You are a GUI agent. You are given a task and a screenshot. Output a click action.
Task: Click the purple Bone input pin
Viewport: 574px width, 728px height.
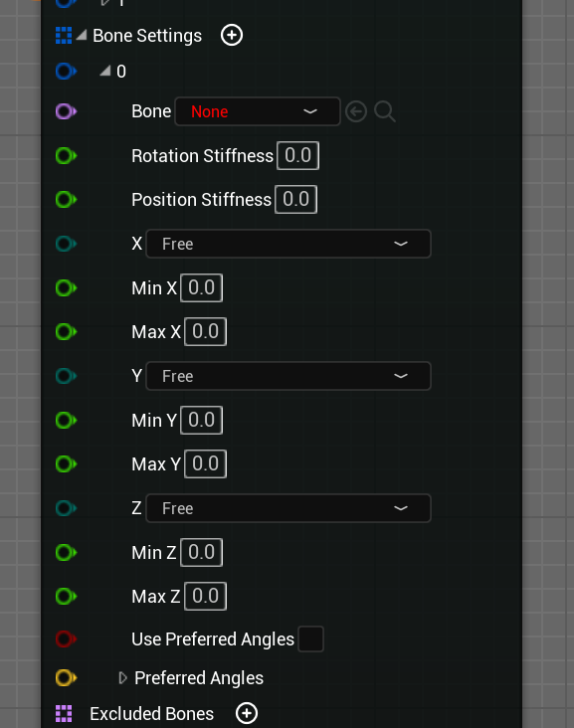click(x=66, y=111)
